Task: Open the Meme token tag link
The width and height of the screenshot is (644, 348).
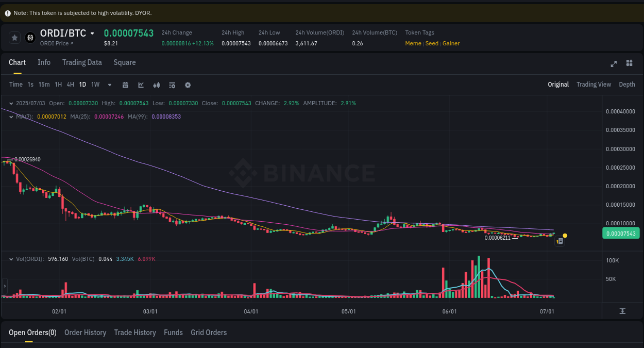Action: pos(413,43)
